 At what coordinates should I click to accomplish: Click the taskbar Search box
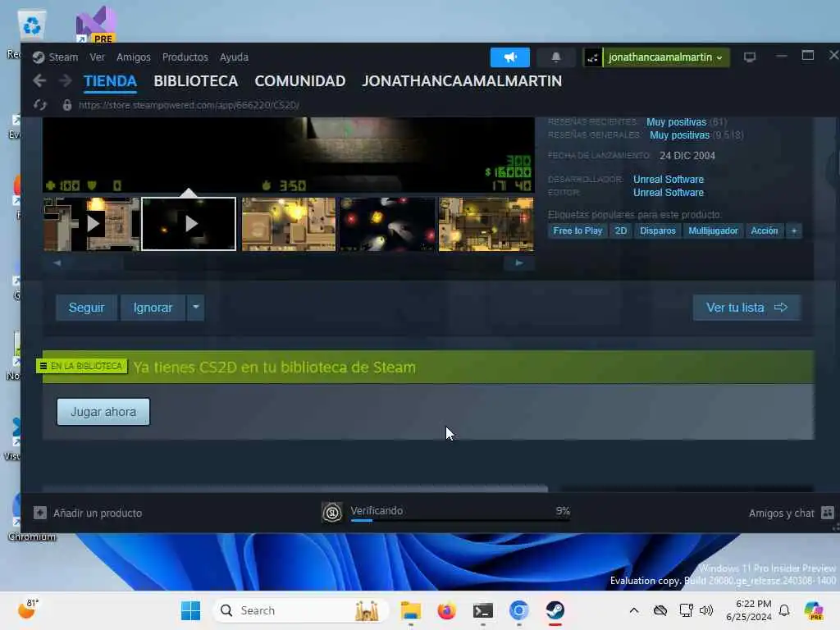pyautogui.click(x=300, y=610)
